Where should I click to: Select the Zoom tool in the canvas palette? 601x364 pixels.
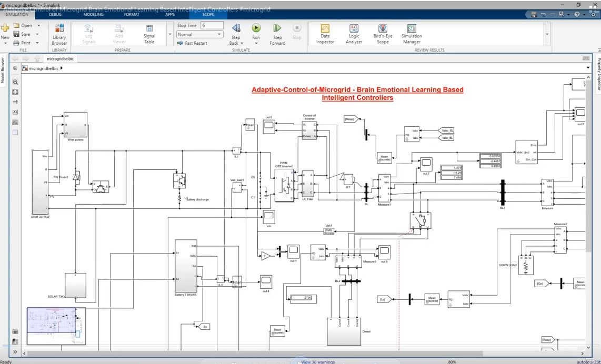(15, 82)
